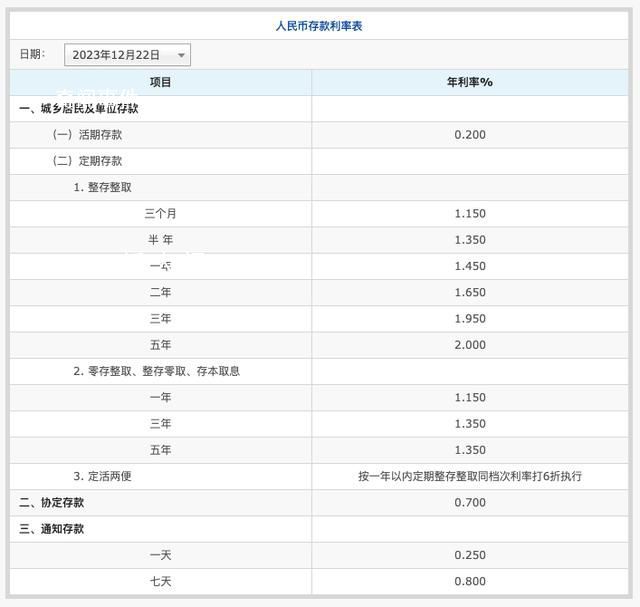Click the 七天 notice deposit row
640x607 pixels.
(x=160, y=581)
